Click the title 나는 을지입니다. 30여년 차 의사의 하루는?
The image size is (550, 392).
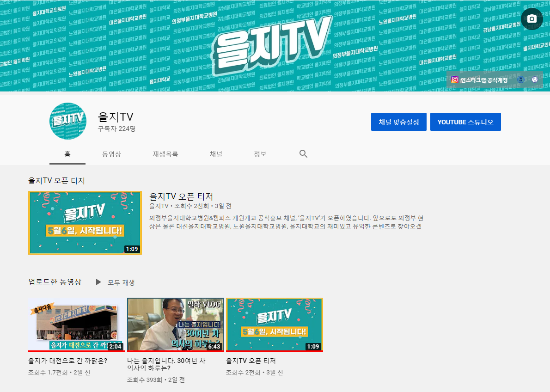point(166,364)
